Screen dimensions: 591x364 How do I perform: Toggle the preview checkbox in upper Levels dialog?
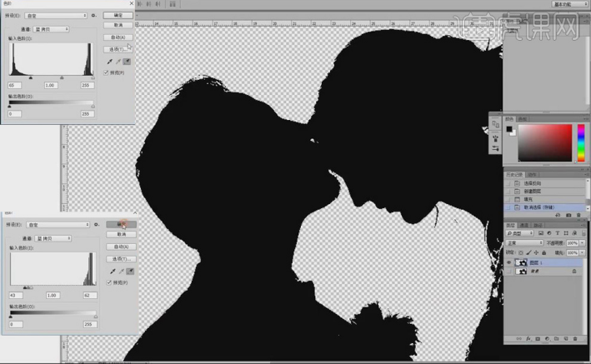107,72
